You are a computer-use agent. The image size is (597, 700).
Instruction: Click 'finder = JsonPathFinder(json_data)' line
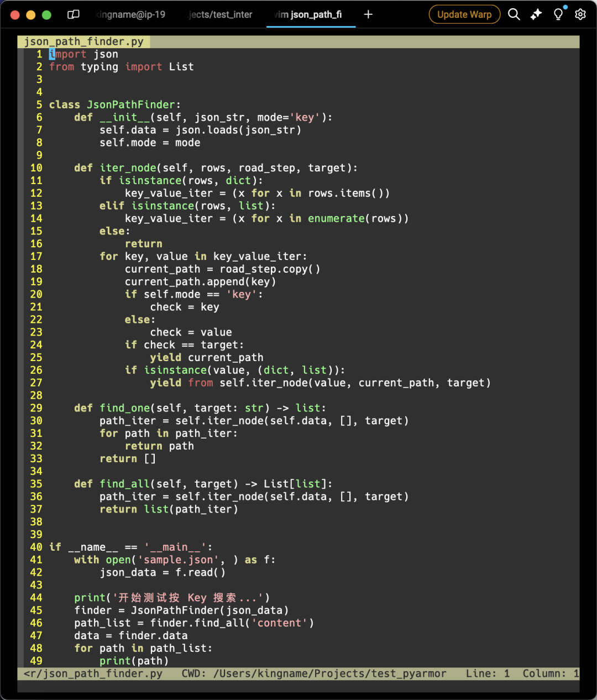tap(181, 611)
